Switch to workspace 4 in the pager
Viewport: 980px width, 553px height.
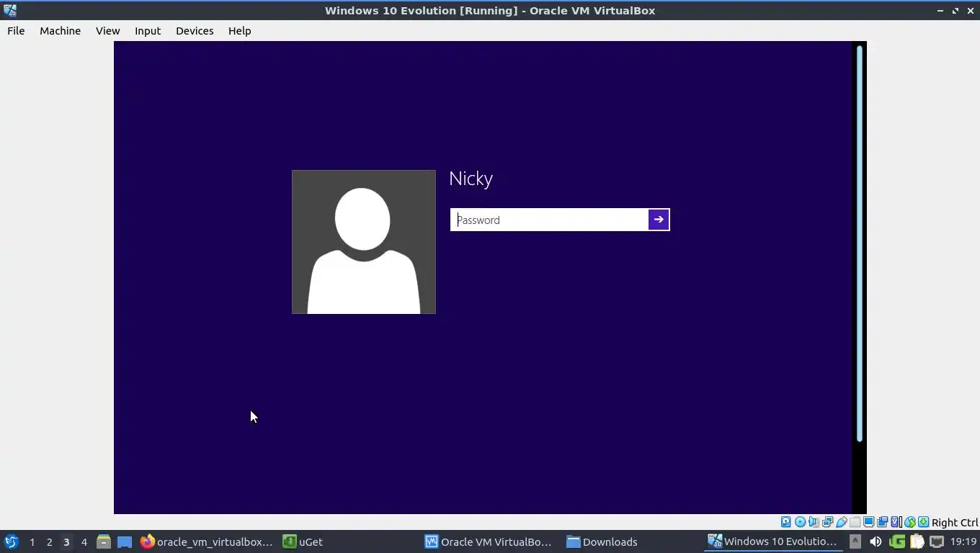coord(84,541)
